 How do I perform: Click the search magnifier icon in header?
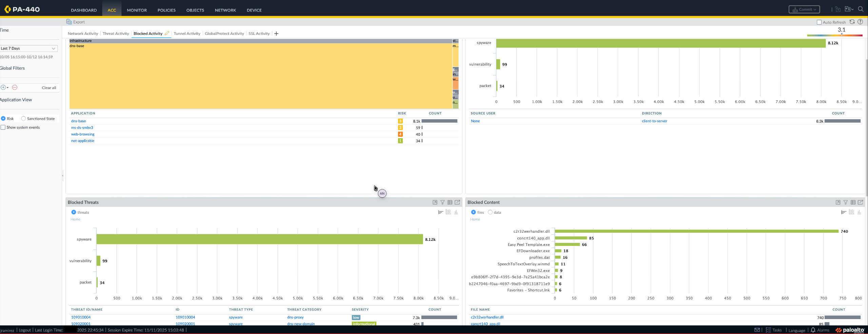(x=861, y=9)
